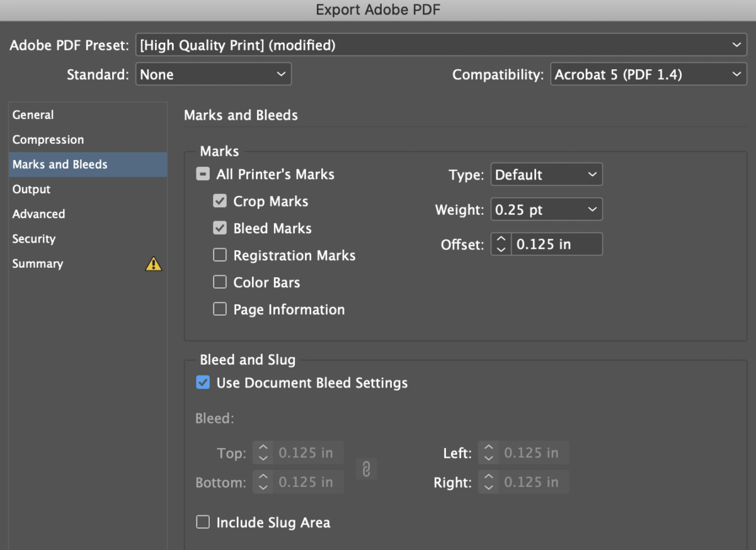Open the Standard dropdown
Screen dimensions: 756x550
213,74
